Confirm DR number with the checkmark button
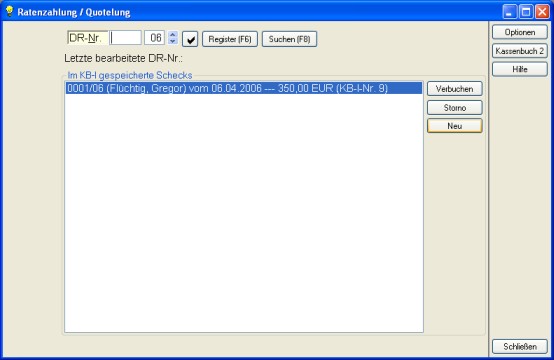This screenshot has height=360, width=554. [190, 39]
